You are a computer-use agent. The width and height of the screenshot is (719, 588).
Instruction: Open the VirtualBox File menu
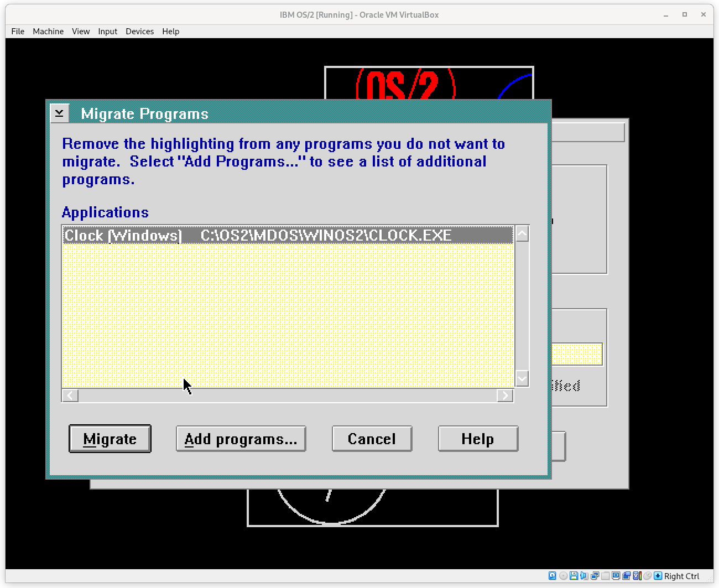coord(18,32)
